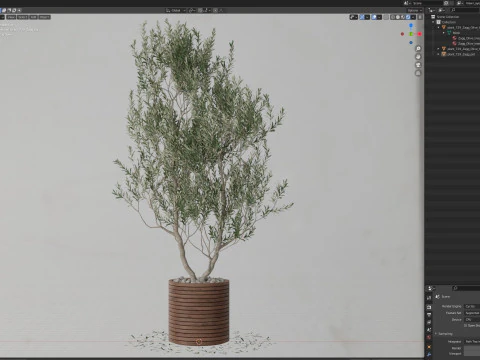Screen dimensions: 480x360
Task: Click the negative Z axis dot on gizmo
Action: pos(411,43)
